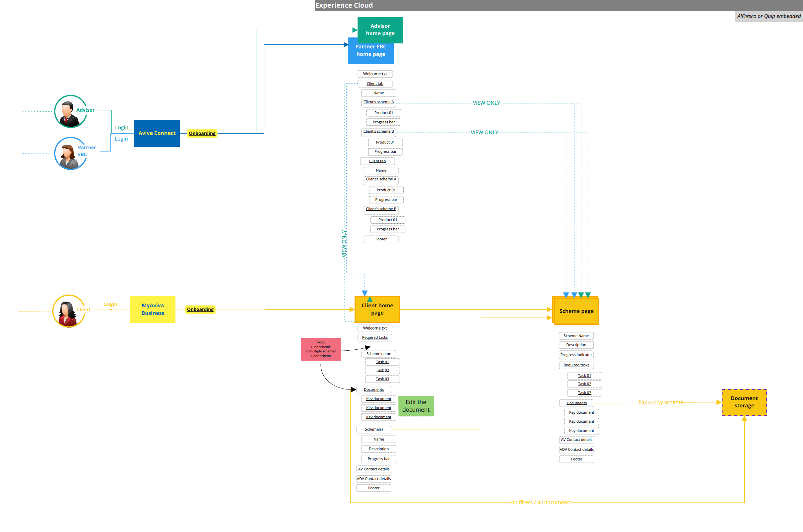Screen dimensions: 803x532
Task: Click Required tasks under Scheme page
Action: (x=576, y=365)
